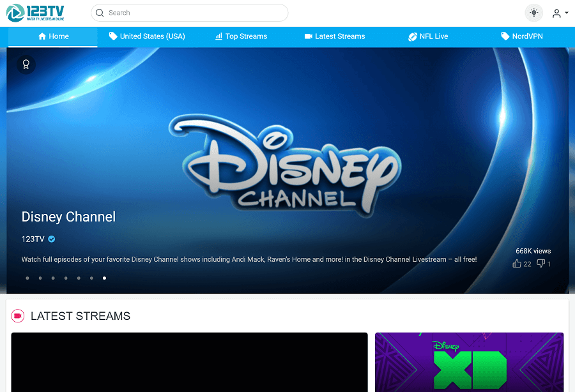The height and width of the screenshot is (392, 575).
Task: Click the 668K views count
Action: [x=533, y=251]
